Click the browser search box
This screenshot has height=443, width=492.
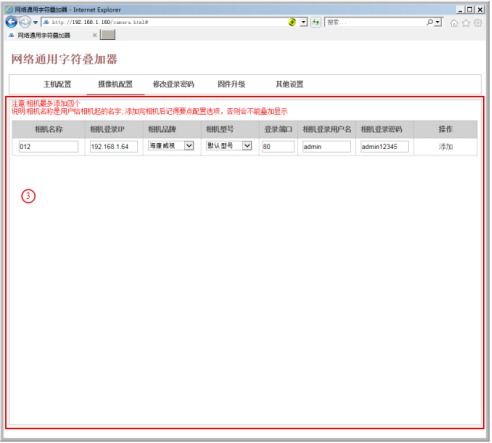coord(375,22)
